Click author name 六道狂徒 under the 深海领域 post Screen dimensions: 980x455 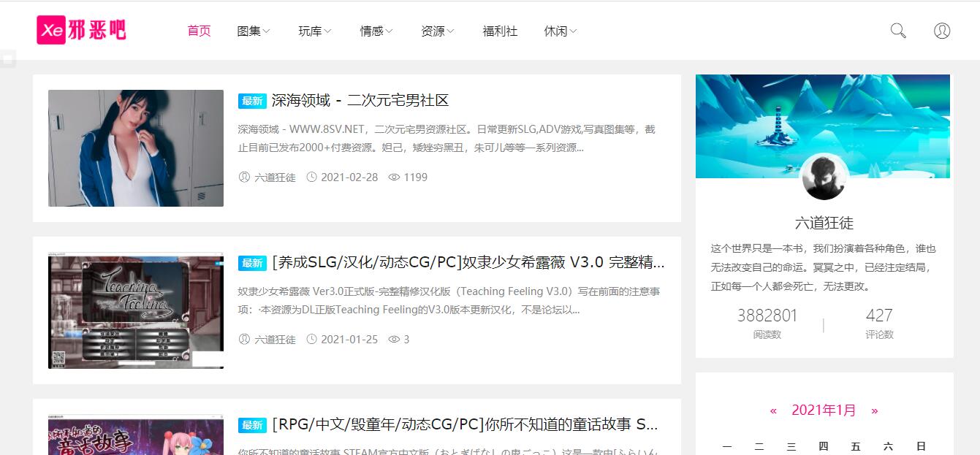[x=275, y=177]
